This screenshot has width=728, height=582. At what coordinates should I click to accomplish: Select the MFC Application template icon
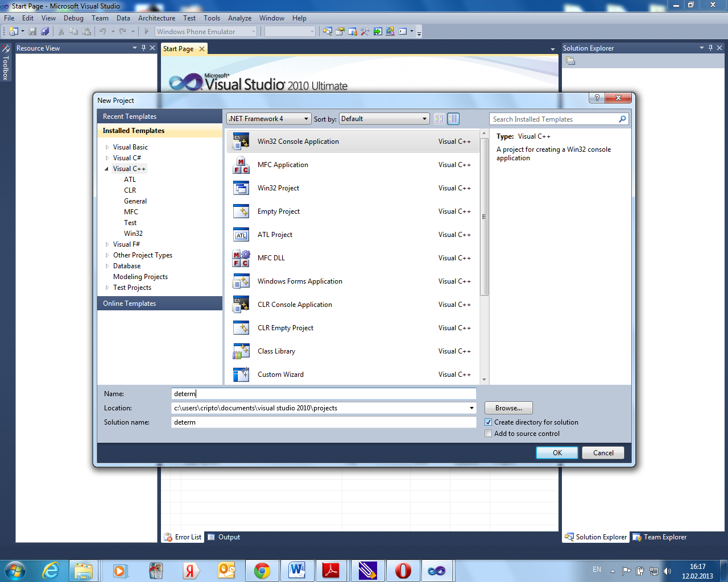(241, 165)
